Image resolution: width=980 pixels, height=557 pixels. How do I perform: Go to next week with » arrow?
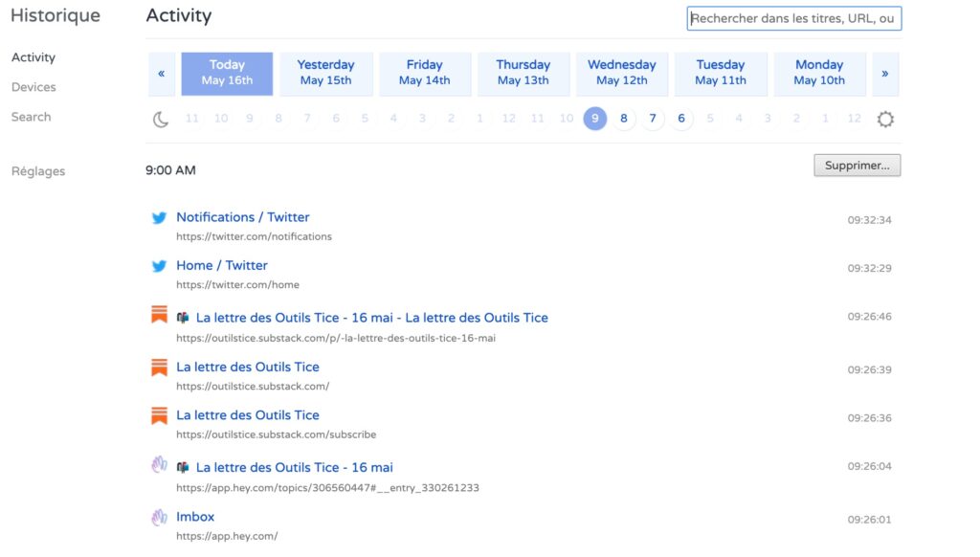[x=885, y=74]
